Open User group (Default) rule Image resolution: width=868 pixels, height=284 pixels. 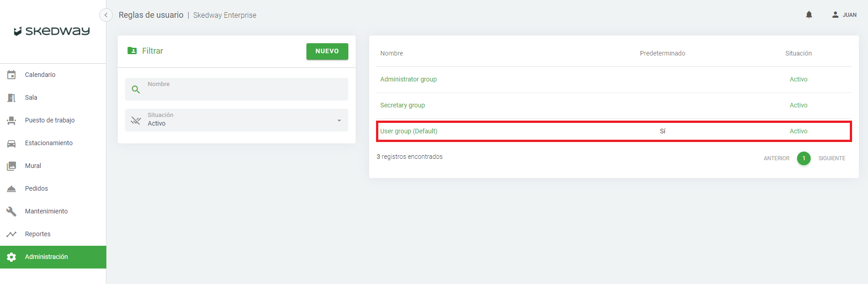pos(409,131)
